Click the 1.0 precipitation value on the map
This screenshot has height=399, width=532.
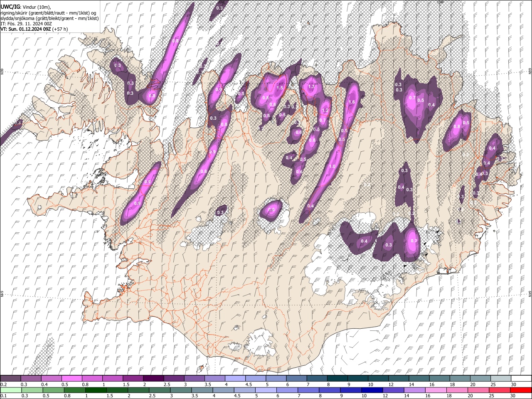click(x=332, y=166)
